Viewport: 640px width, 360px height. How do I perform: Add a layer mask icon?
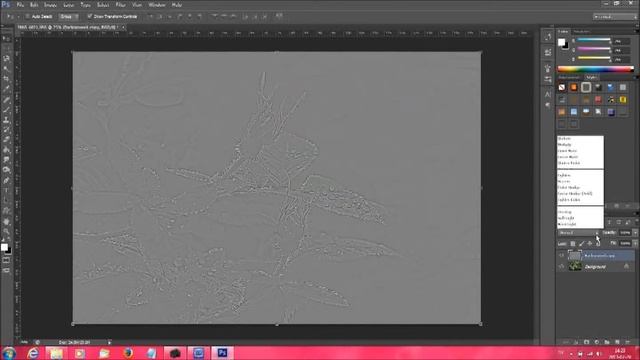click(x=587, y=342)
